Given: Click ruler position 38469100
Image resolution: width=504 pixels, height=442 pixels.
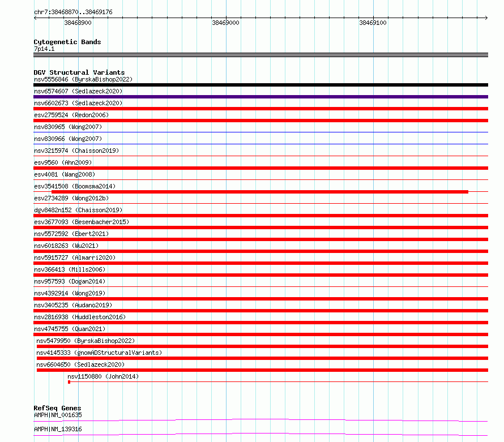Looking at the screenshot, I should pos(373,23).
